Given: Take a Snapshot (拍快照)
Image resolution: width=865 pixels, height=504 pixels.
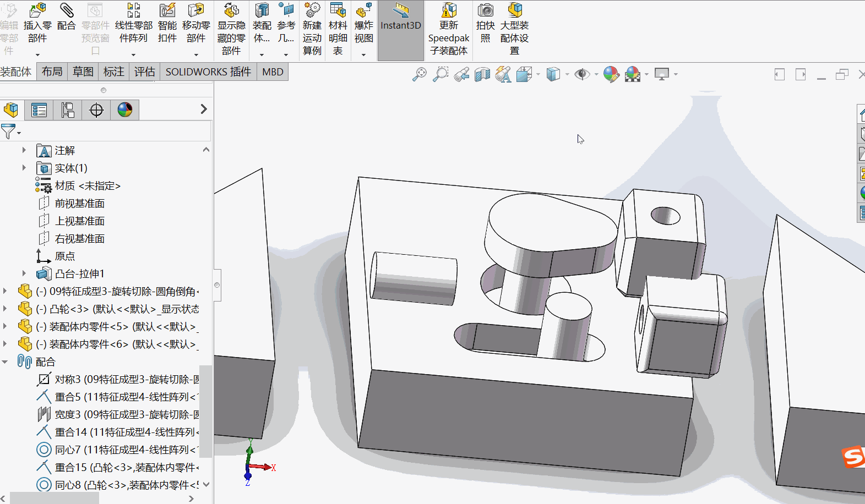Looking at the screenshot, I should [x=486, y=10].
